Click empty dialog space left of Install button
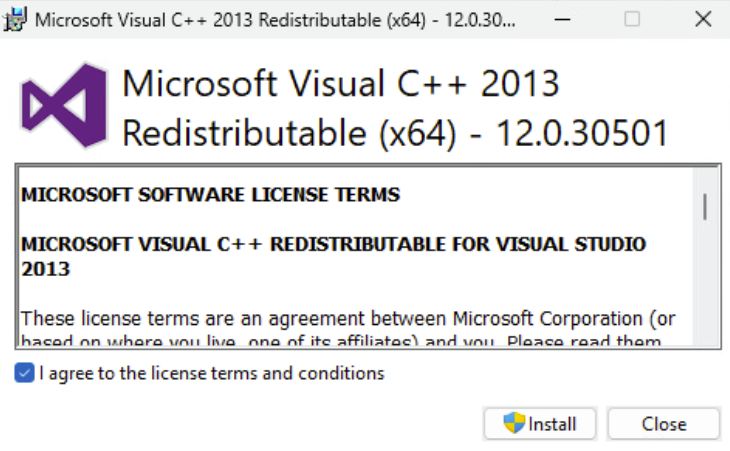This screenshot has height=451, width=730. coord(250,423)
